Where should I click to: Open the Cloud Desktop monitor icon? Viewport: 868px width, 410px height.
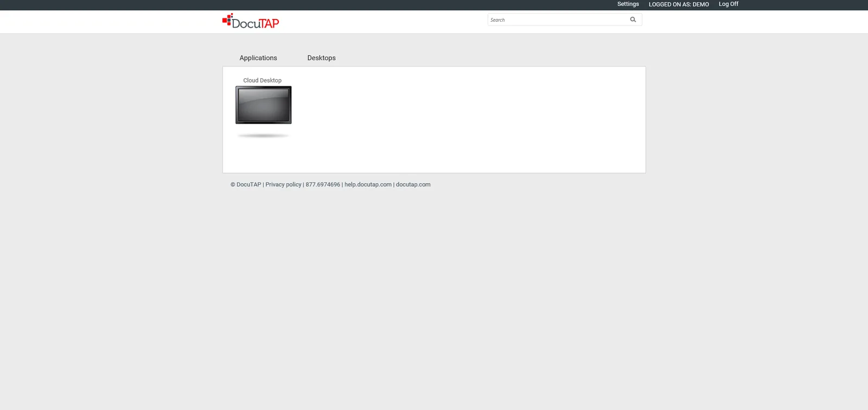(x=263, y=105)
